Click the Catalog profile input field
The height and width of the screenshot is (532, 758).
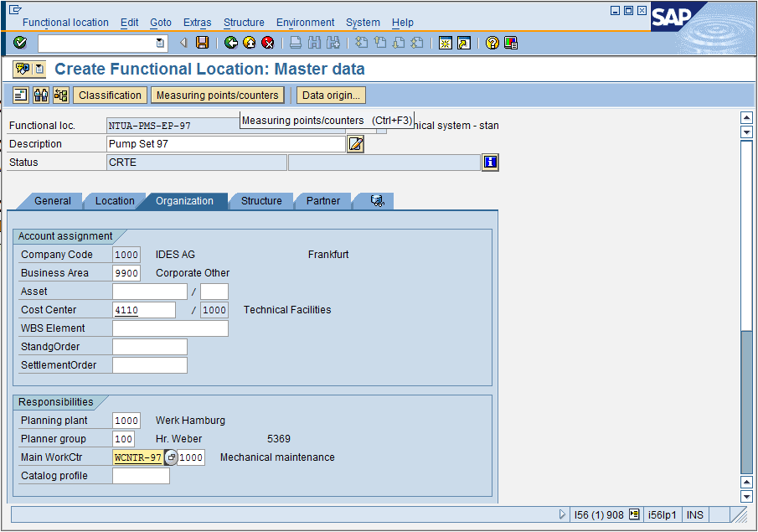click(x=142, y=476)
